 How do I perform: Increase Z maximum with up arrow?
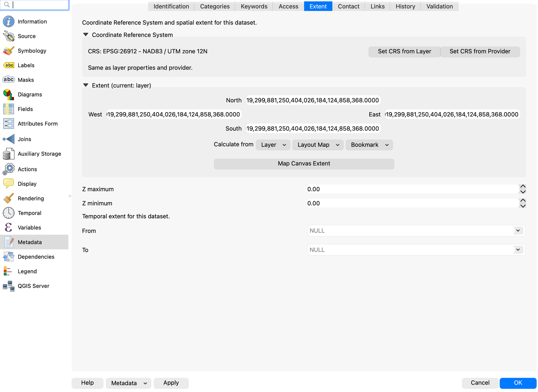(523, 186)
